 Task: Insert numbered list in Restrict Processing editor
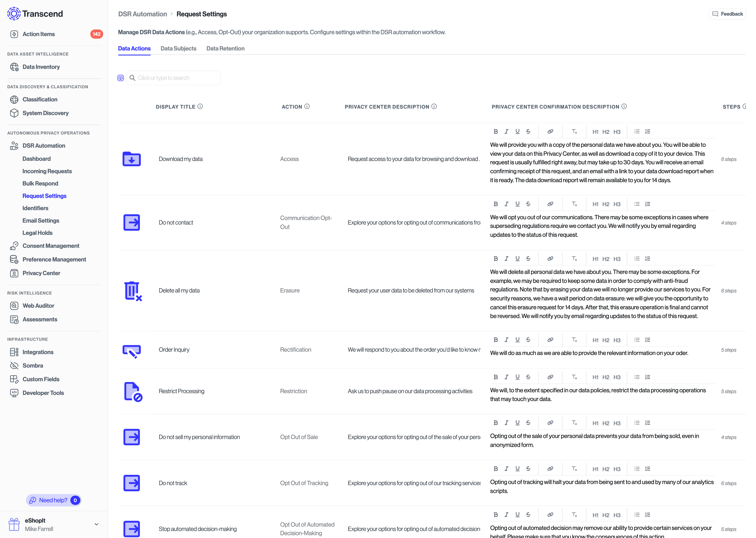click(648, 377)
